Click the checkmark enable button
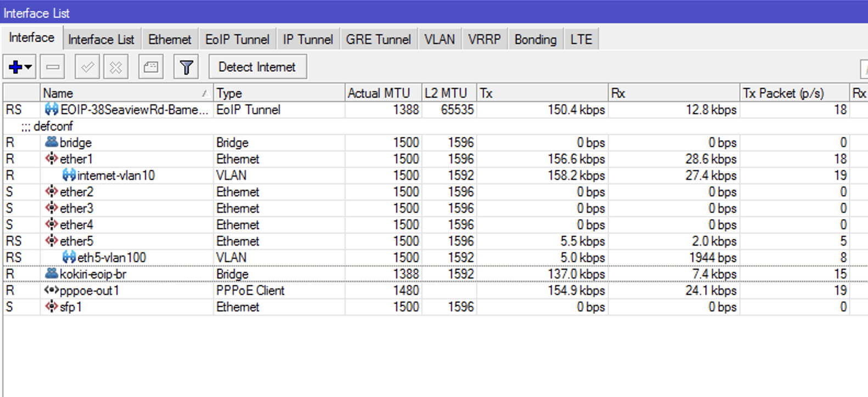The width and height of the screenshot is (868, 397). (87, 67)
